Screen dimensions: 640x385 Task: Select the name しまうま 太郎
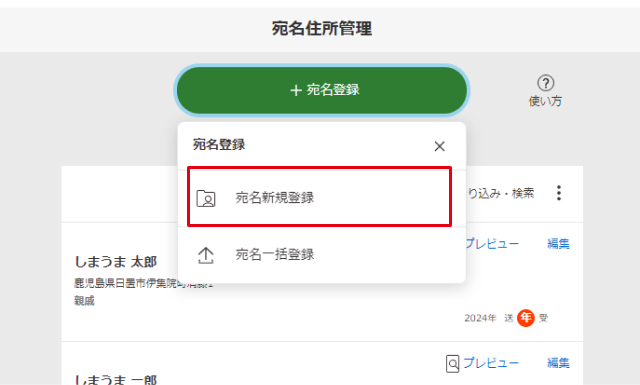point(116,262)
